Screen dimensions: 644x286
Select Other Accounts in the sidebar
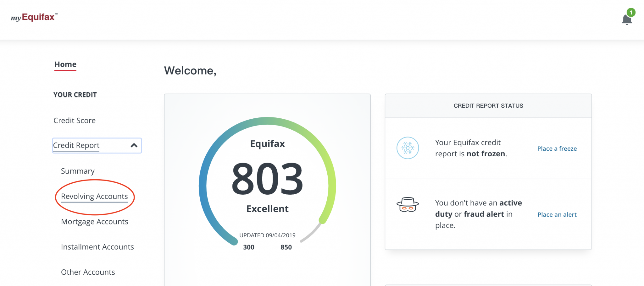tap(88, 272)
